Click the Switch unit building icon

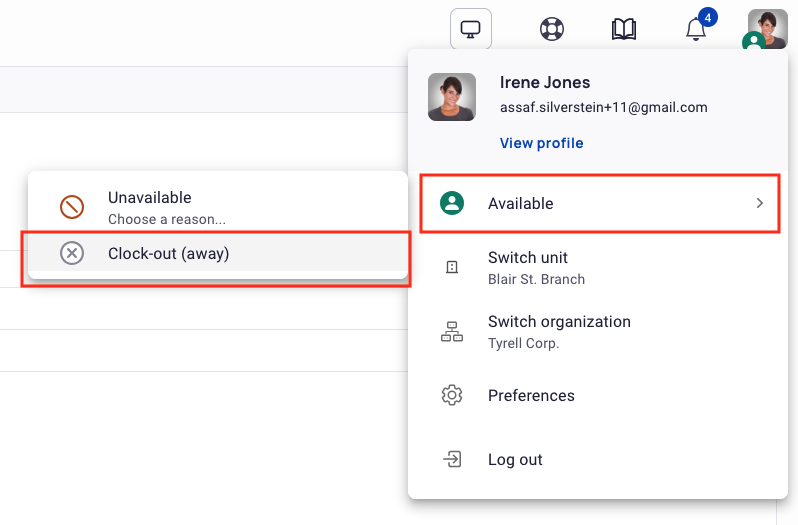452,267
